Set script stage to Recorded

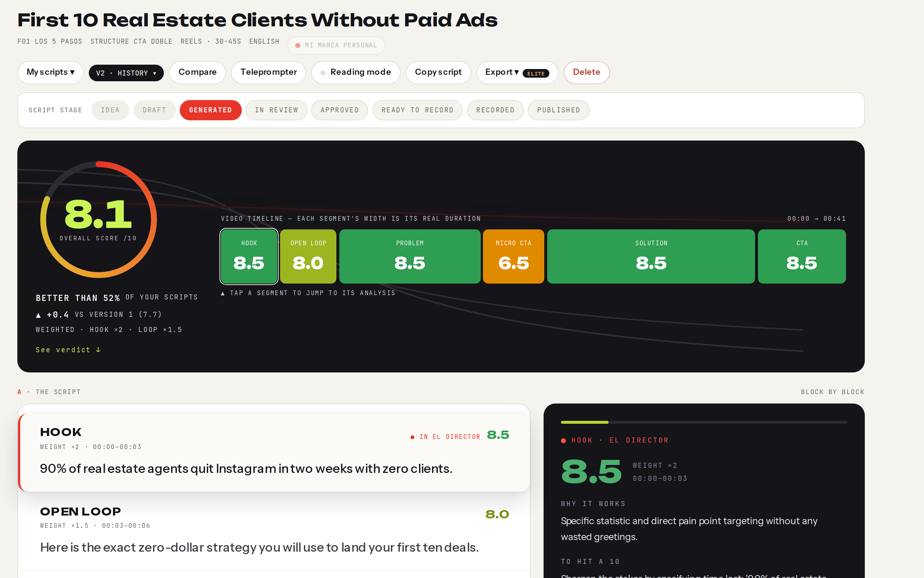pyautogui.click(x=495, y=110)
